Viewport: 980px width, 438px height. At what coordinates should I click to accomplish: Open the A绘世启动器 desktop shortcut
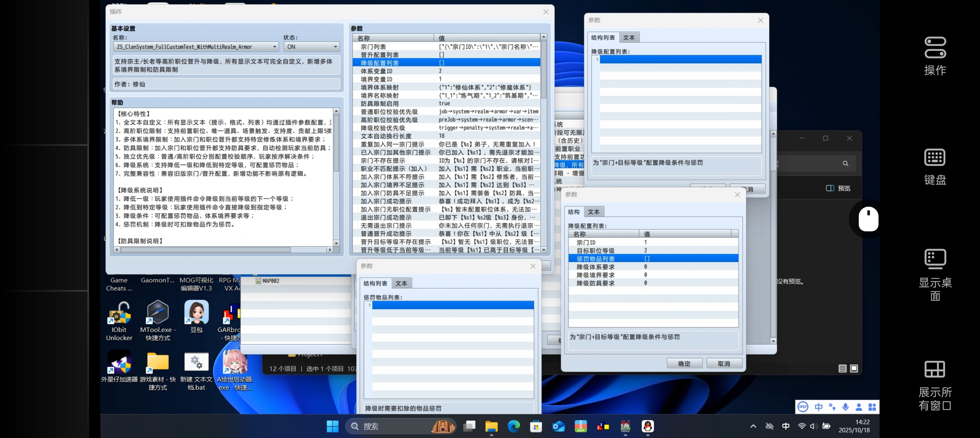pyautogui.click(x=235, y=370)
